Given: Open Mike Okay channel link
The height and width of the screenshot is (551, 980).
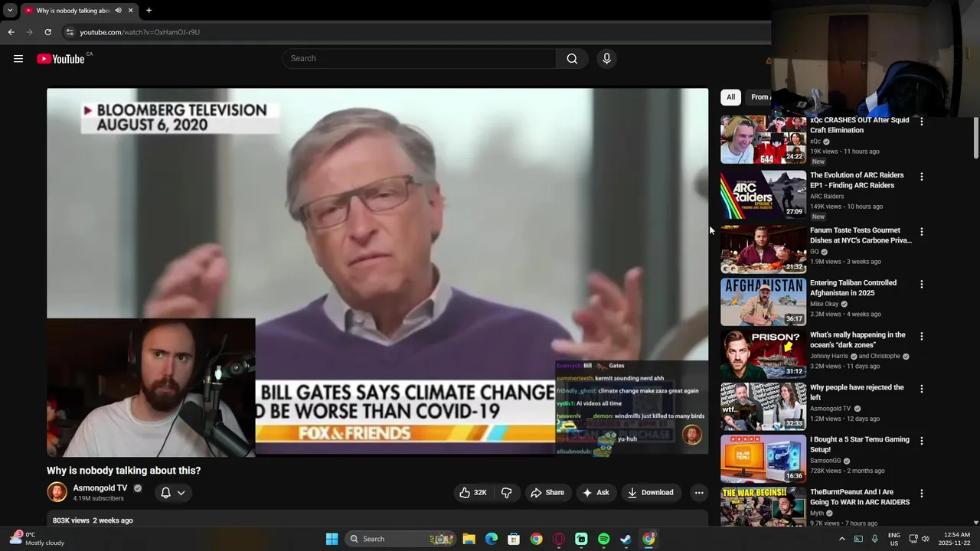Looking at the screenshot, I should [825, 304].
